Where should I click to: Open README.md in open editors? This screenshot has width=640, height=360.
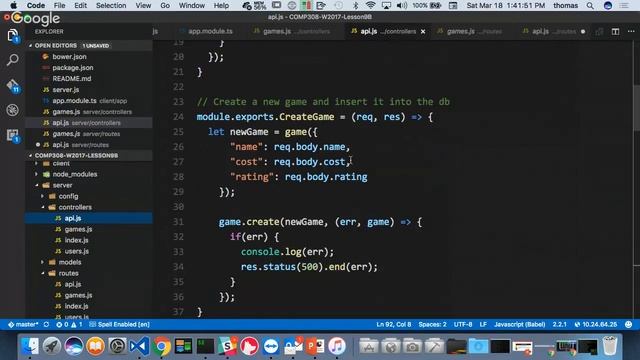click(71, 79)
